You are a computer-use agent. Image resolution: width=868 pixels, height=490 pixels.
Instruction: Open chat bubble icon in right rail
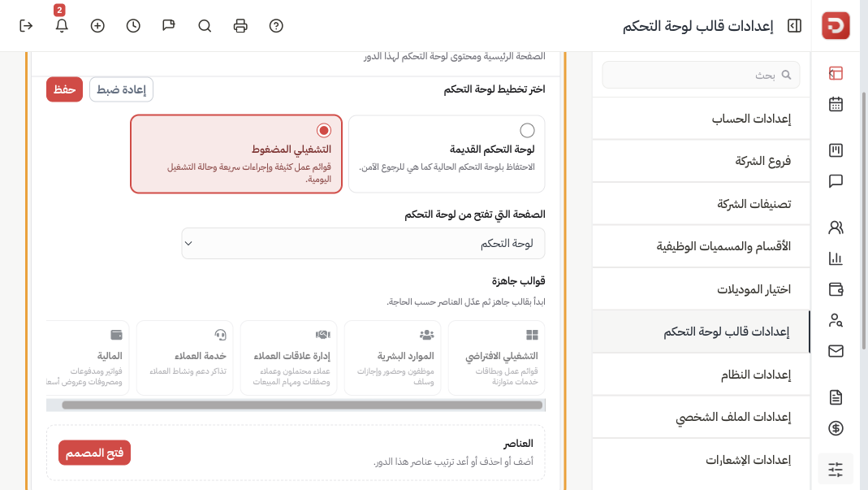point(836,181)
